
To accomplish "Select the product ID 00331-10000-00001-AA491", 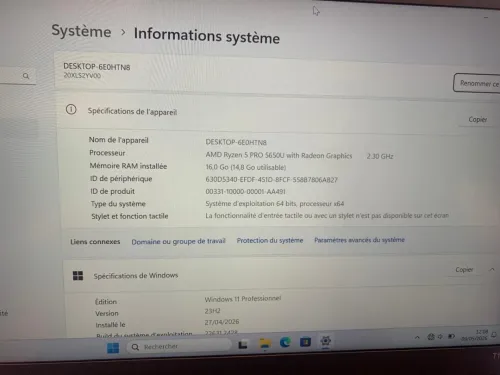I will (245, 192).
